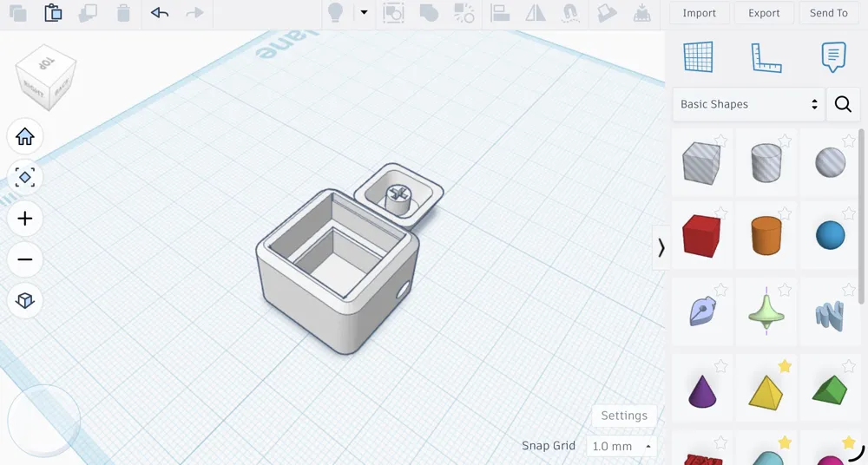Click the Copy icon in toolbar
The image size is (868, 465).
coord(17,13)
